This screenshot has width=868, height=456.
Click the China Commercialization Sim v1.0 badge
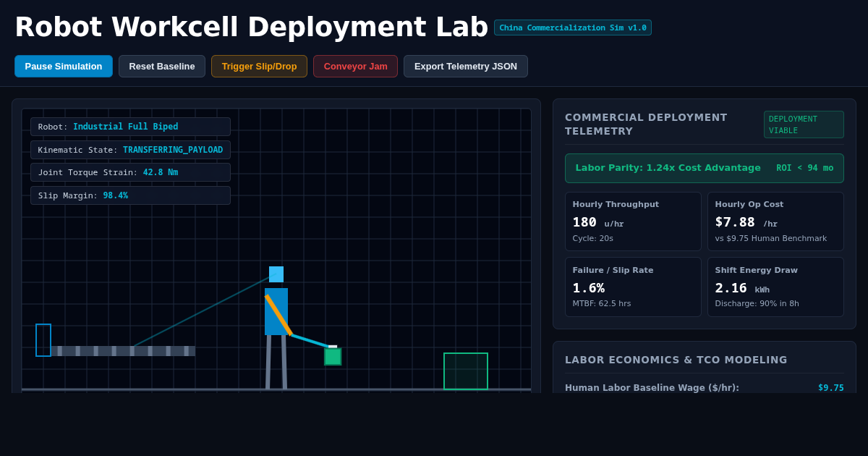[x=573, y=28]
